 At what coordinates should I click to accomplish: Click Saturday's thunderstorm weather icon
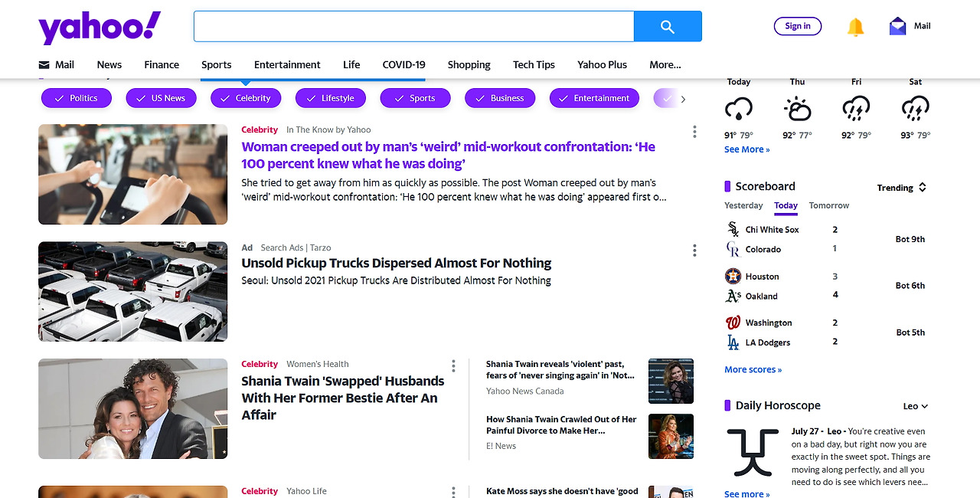915,109
